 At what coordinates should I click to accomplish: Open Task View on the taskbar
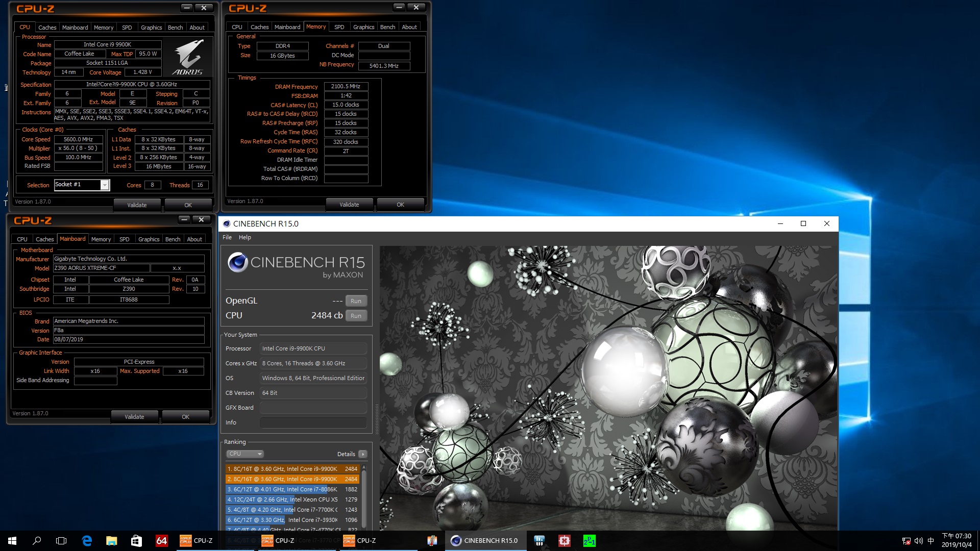tap(61, 541)
